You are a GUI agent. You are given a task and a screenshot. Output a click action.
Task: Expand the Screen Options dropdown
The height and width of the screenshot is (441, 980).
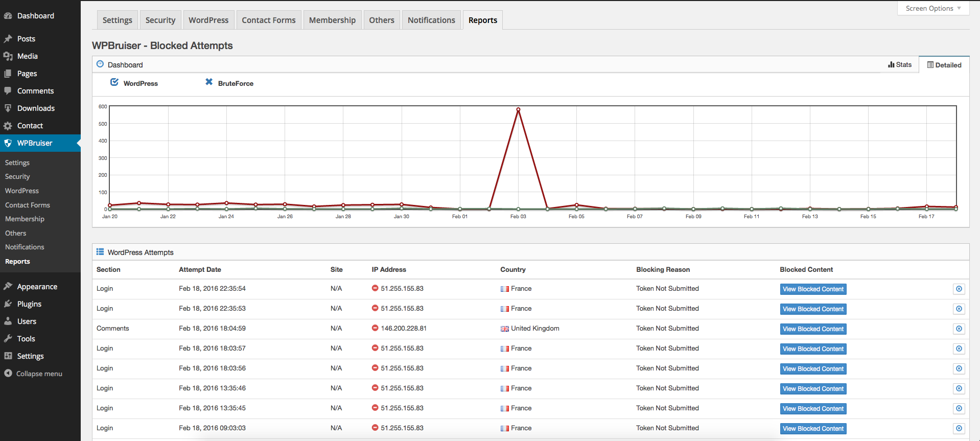[x=933, y=8]
